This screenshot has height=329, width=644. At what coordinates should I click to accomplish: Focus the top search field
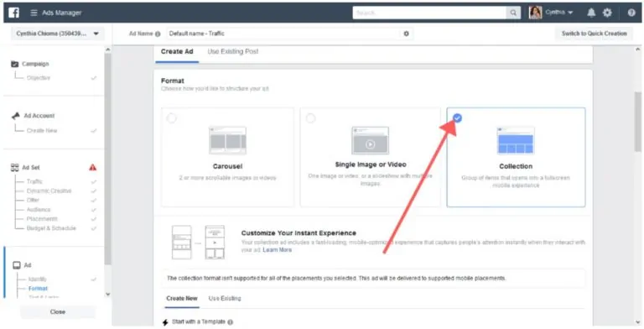point(429,13)
